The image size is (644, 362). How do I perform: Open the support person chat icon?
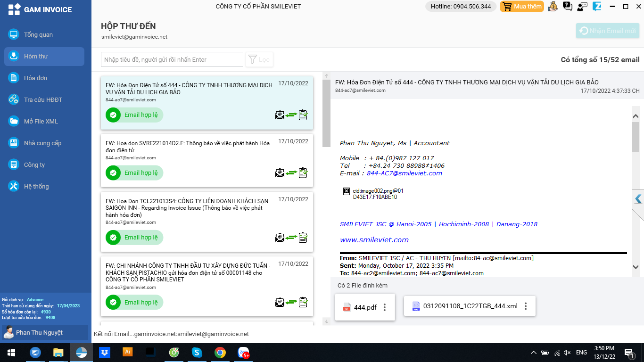coord(582,7)
